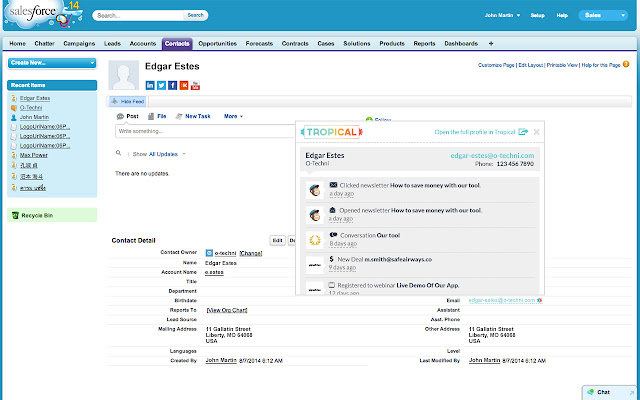Image resolution: width=640 pixels, height=400 pixels.
Task: Open the Twitter profile icon
Action: [161, 85]
